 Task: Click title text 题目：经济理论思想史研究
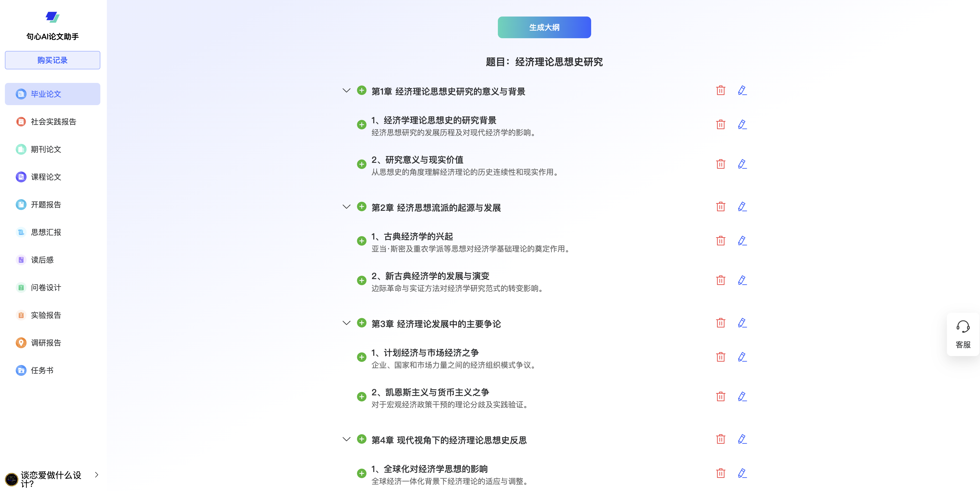[x=544, y=62]
